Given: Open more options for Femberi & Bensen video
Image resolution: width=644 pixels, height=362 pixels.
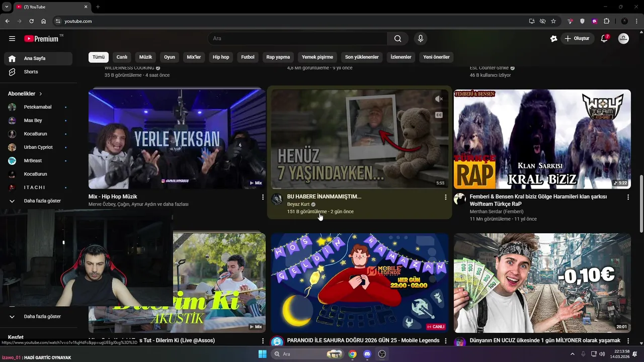Looking at the screenshot, I should pos(628,197).
